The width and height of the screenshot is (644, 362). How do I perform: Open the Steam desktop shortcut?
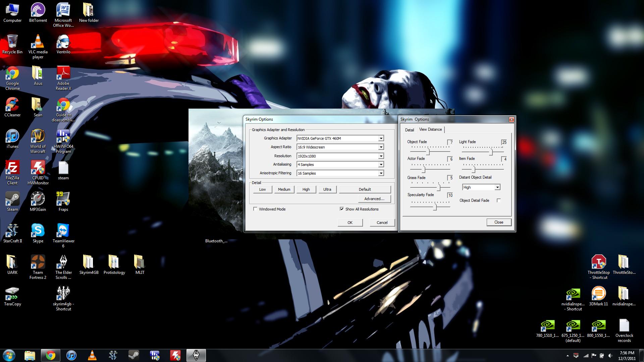12,201
